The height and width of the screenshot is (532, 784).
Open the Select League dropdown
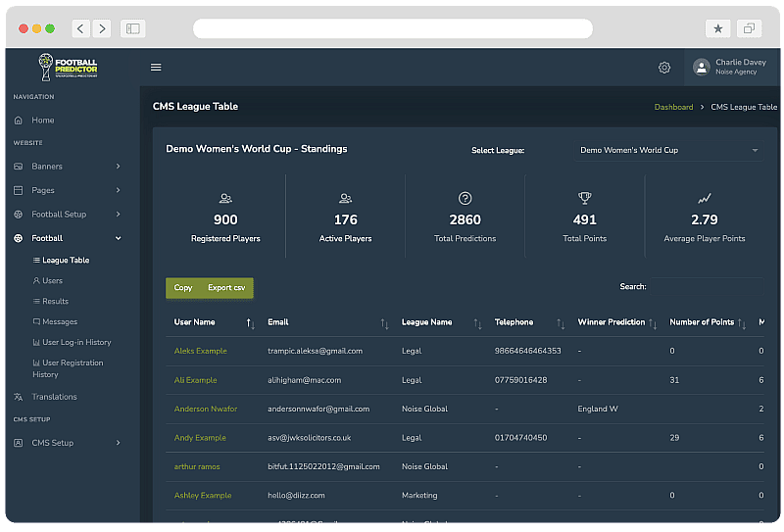[668, 150]
